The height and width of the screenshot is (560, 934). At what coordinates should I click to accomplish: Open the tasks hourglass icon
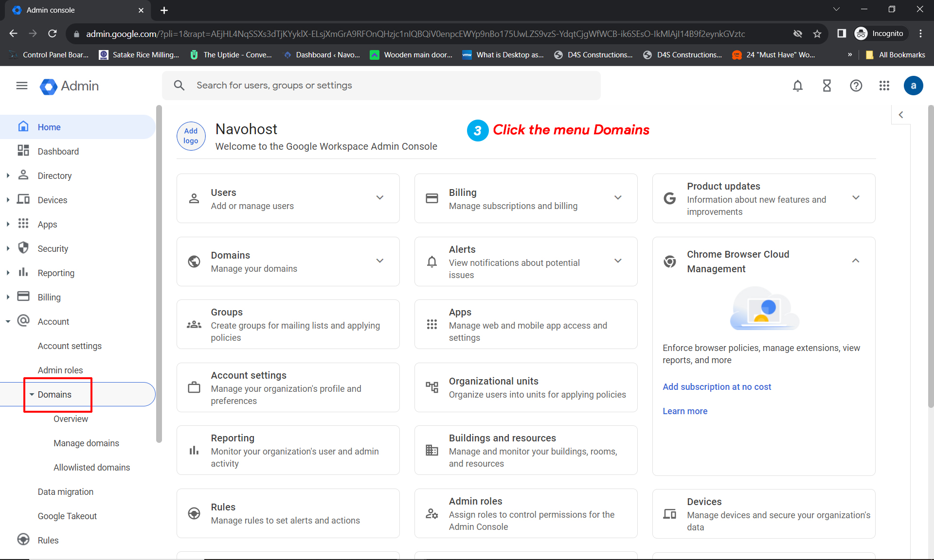coord(826,86)
